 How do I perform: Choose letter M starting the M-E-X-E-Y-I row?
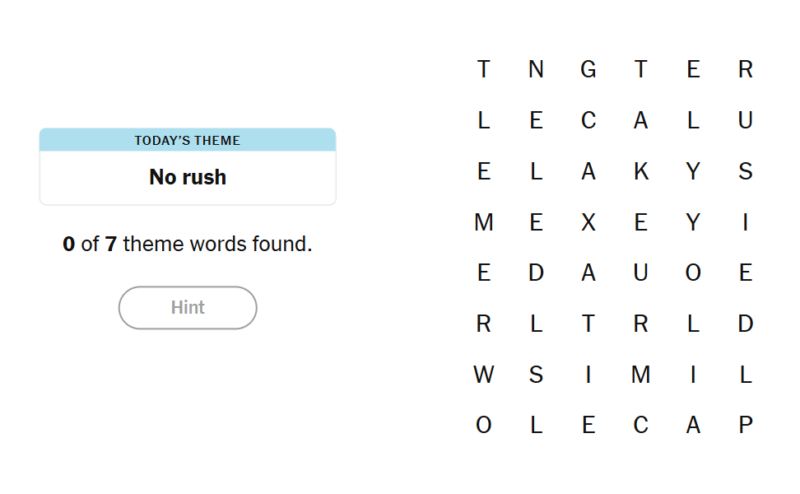coord(484,222)
